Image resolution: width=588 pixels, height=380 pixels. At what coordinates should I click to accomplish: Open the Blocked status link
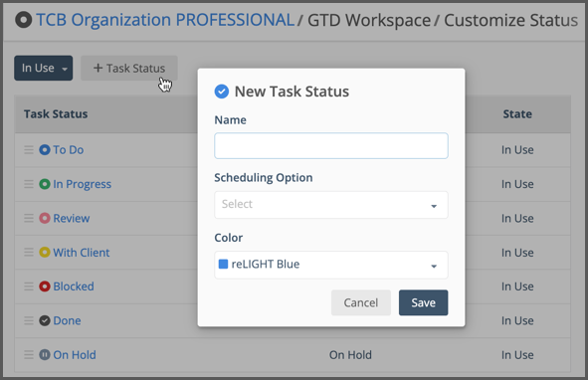[74, 286]
